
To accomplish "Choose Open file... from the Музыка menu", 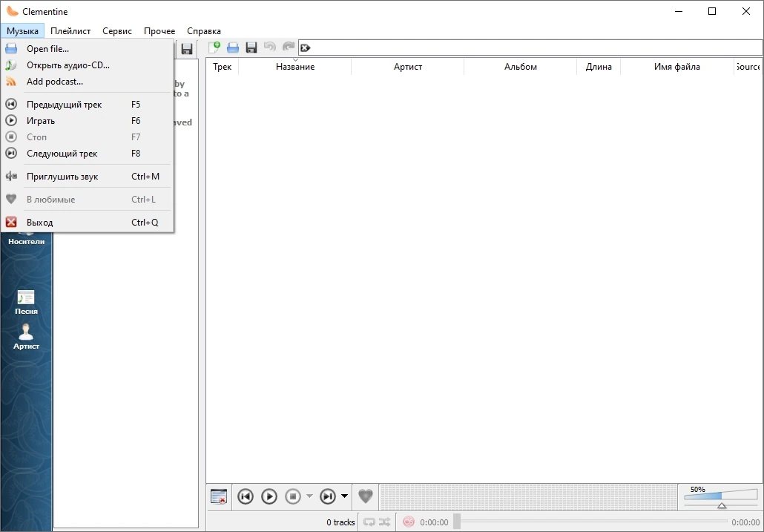I will pyautogui.click(x=88, y=49).
